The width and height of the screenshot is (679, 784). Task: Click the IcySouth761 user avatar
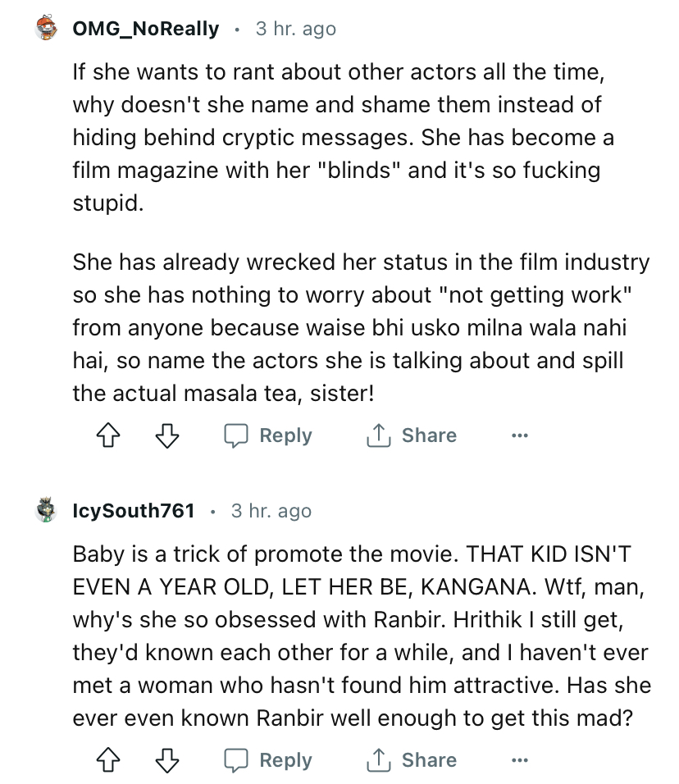coord(48,511)
